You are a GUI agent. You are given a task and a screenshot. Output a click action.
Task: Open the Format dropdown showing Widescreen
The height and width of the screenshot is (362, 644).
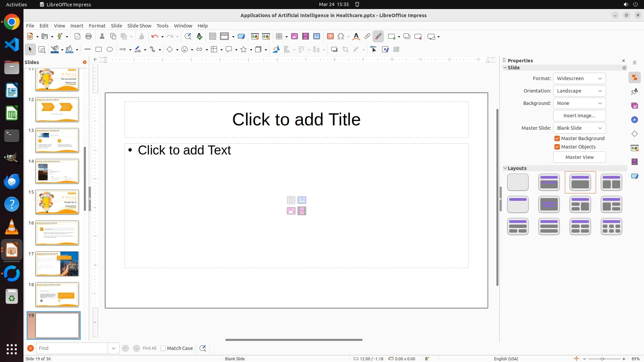coord(579,78)
